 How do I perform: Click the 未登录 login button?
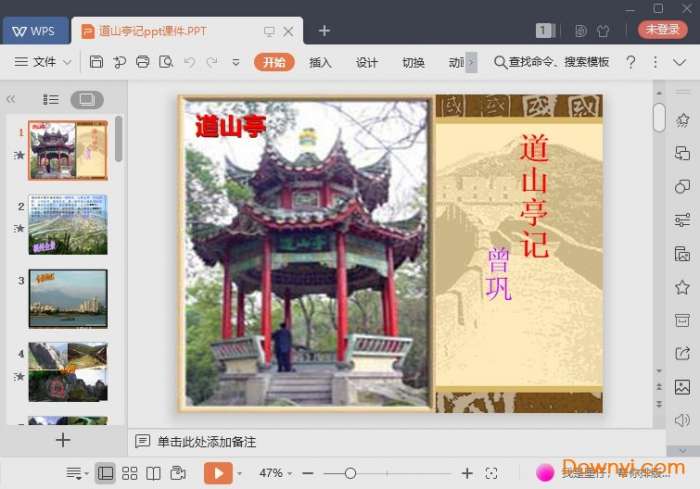click(662, 30)
